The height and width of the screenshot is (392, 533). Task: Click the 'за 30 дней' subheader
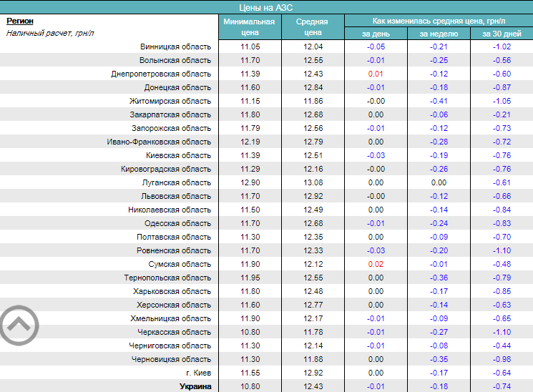(x=502, y=34)
